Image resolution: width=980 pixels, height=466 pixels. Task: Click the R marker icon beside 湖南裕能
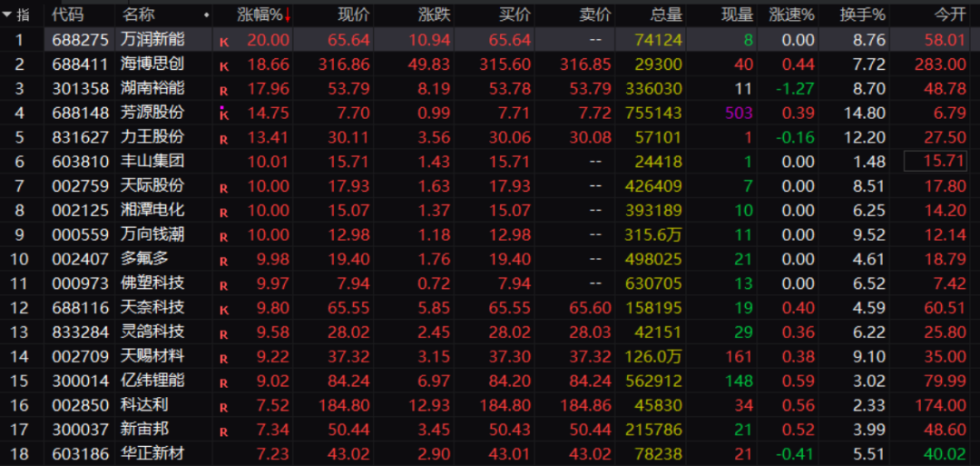223,90
